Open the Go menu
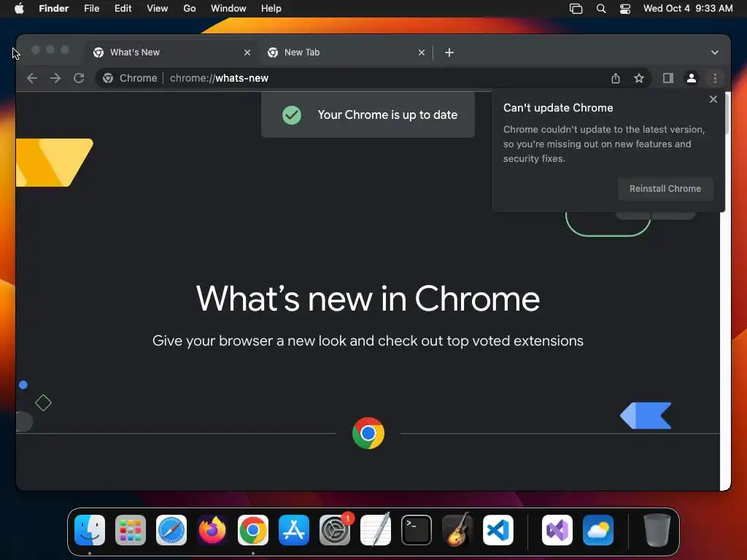The width and height of the screenshot is (747, 560). pos(190,9)
